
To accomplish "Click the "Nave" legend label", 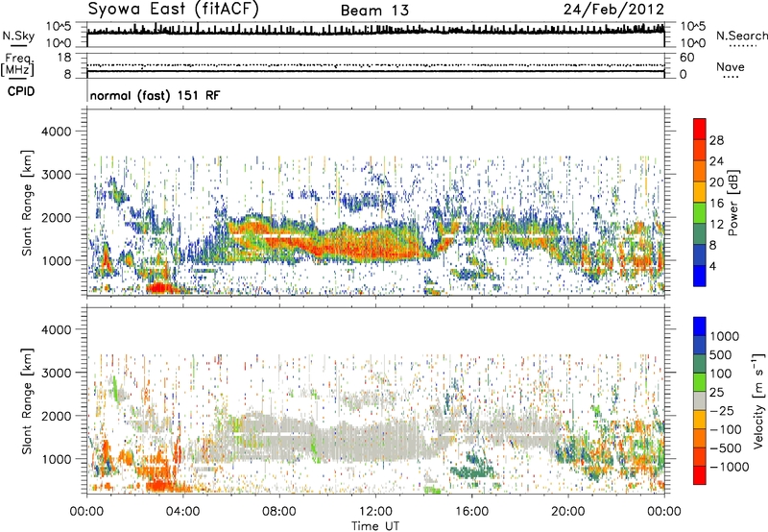I will coord(731,66).
